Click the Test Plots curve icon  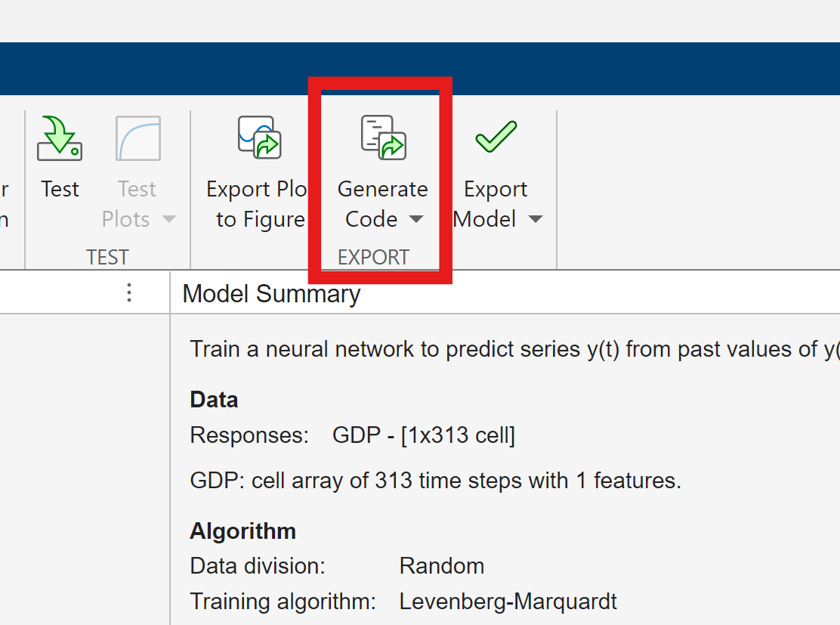pos(137,139)
